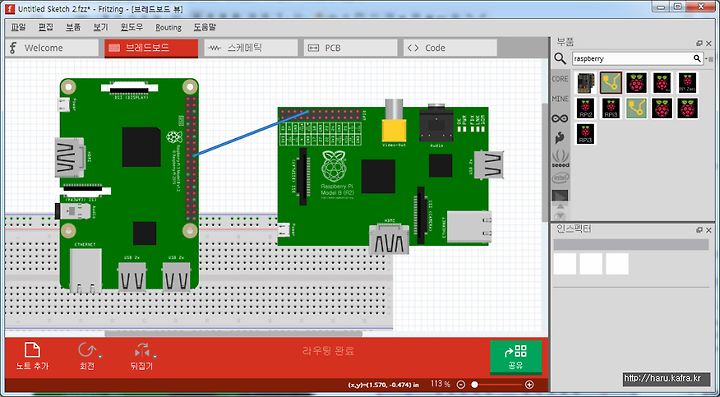This screenshot has width=720, height=397.
Task: Switch to the PCB view tab
Action: coord(350,48)
